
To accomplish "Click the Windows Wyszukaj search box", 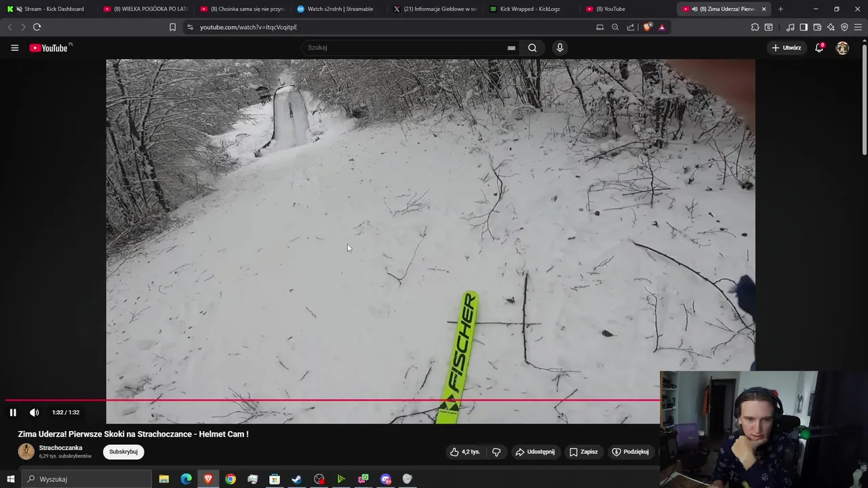I will (x=87, y=479).
